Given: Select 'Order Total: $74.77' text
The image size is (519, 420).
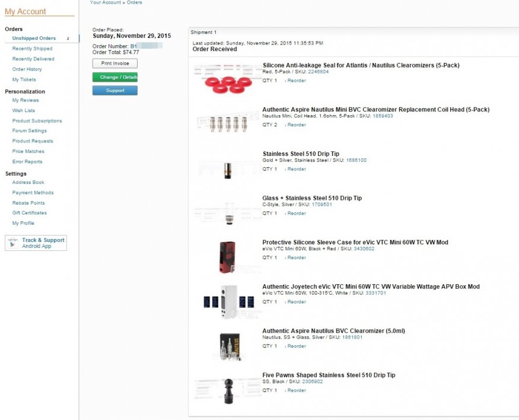Looking at the screenshot, I should tap(116, 52).
